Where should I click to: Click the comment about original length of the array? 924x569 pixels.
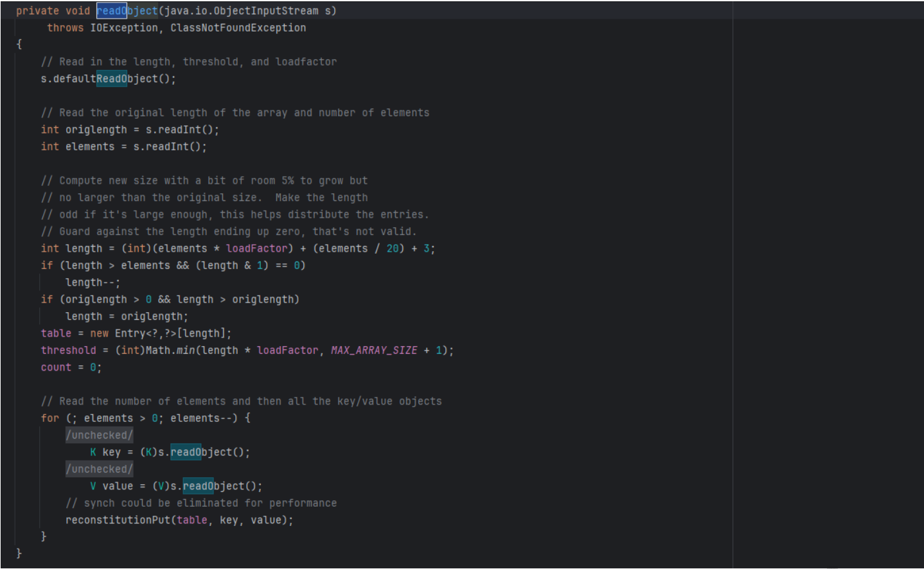click(x=235, y=113)
